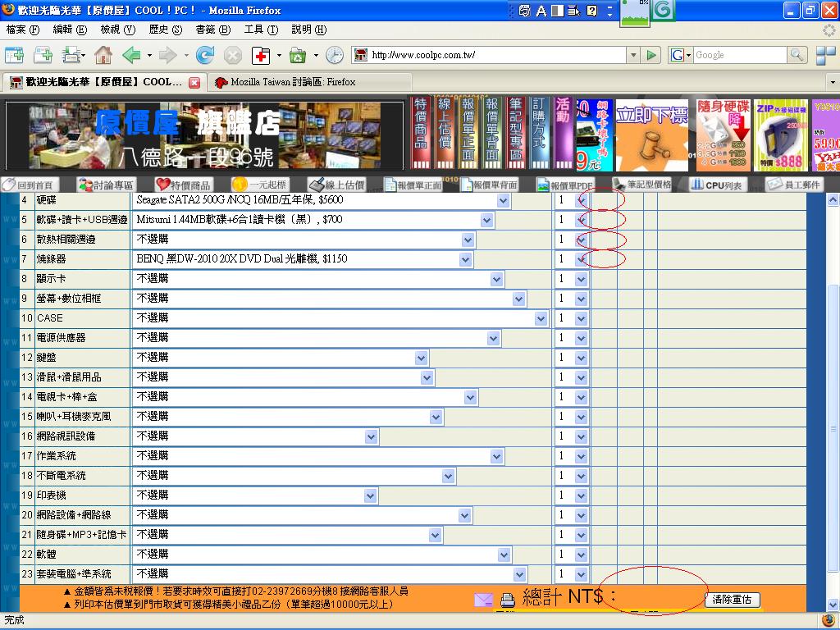The height and width of the screenshot is (630, 840).
Task: Click the search magnifier icon
Action: tap(797, 55)
